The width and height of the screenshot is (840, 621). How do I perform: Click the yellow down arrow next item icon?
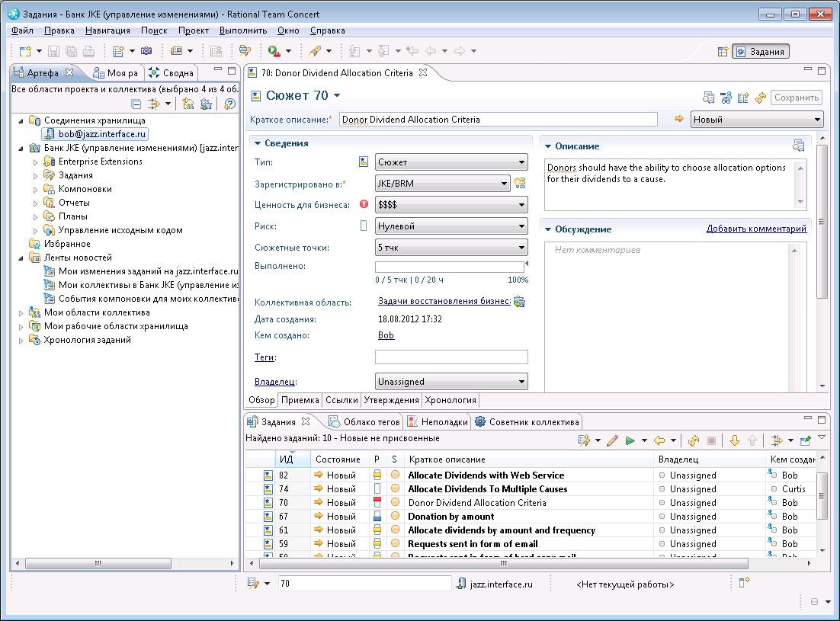click(x=735, y=440)
